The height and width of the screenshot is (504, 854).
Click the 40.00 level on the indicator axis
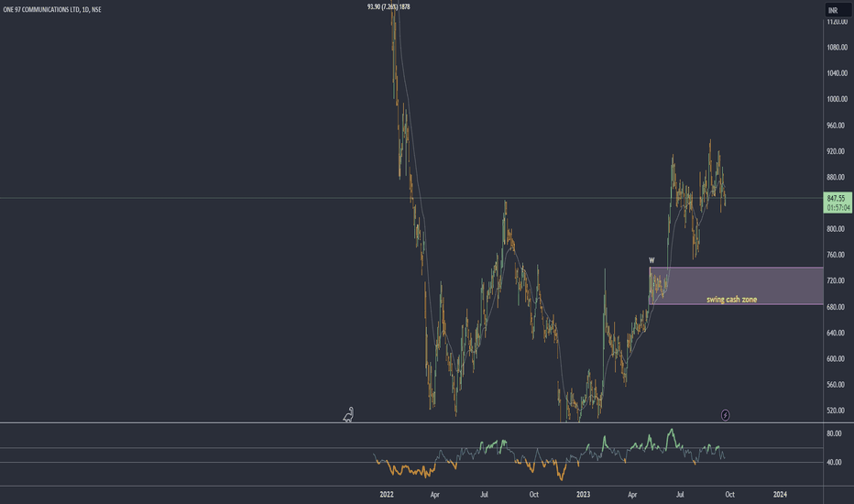coord(834,462)
